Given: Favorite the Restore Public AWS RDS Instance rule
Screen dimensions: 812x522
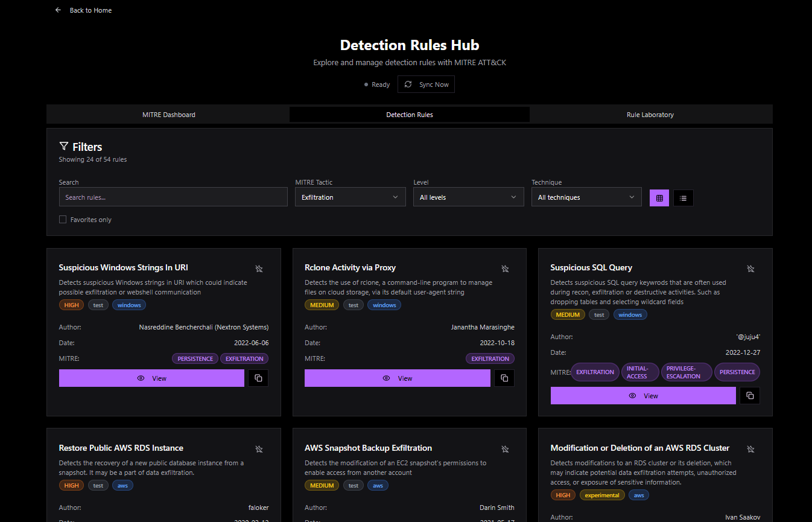Looking at the screenshot, I should (x=259, y=449).
